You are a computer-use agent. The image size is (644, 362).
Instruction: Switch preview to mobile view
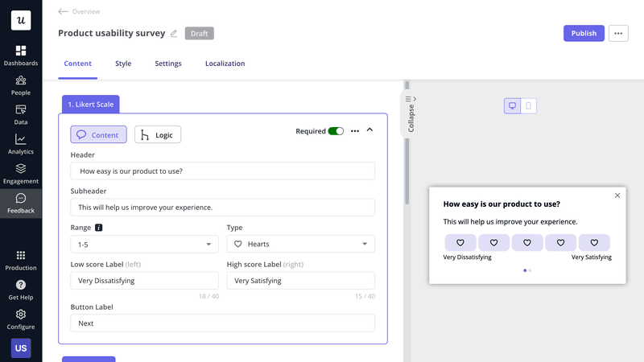529,106
